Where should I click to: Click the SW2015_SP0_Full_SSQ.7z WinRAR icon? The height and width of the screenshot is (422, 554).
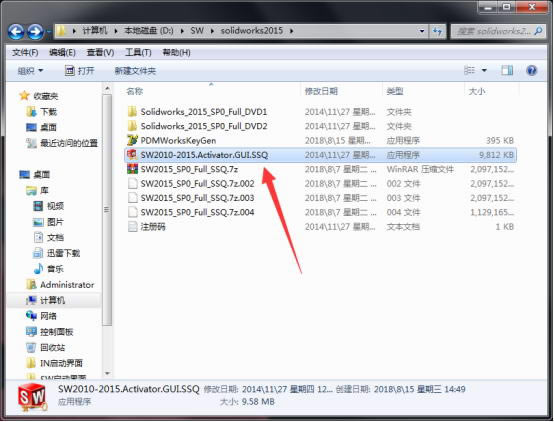(132, 169)
